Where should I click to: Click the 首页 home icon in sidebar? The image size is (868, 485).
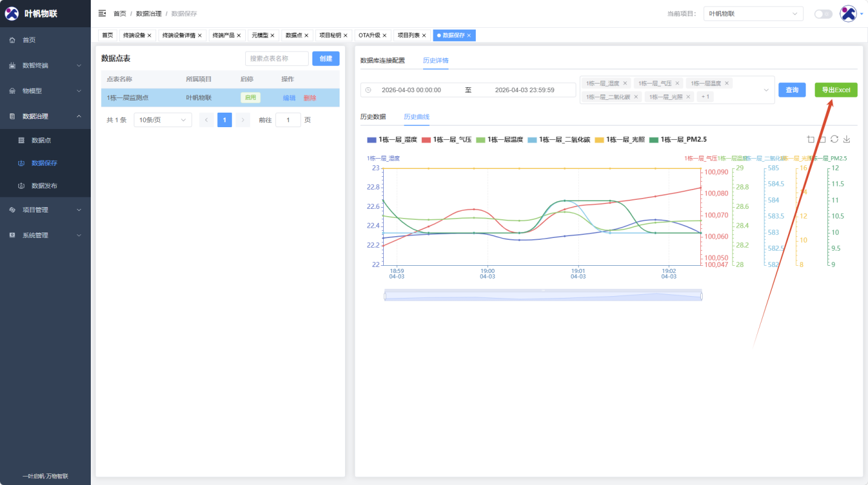[12, 40]
